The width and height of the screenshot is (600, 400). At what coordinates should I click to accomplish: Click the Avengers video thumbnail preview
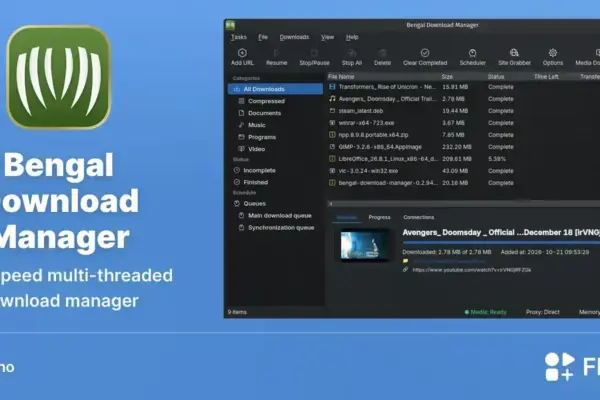tap(363, 245)
